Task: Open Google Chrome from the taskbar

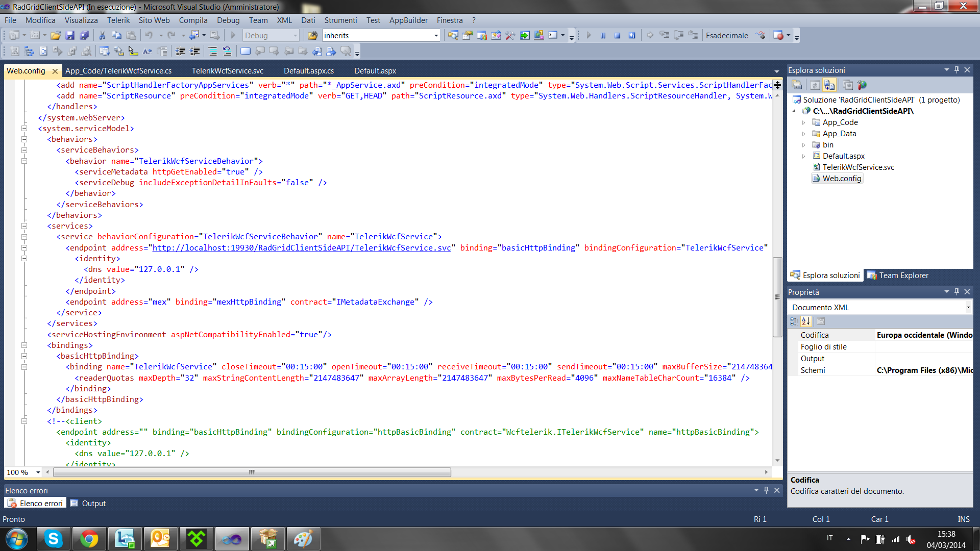Action: point(89,539)
